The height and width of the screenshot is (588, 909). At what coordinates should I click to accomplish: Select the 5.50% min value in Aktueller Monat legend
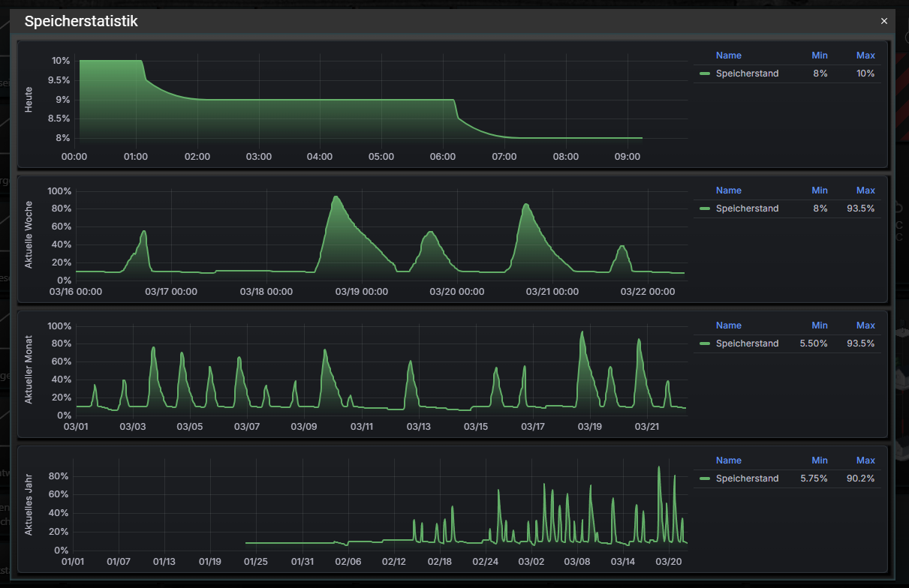pyautogui.click(x=814, y=343)
